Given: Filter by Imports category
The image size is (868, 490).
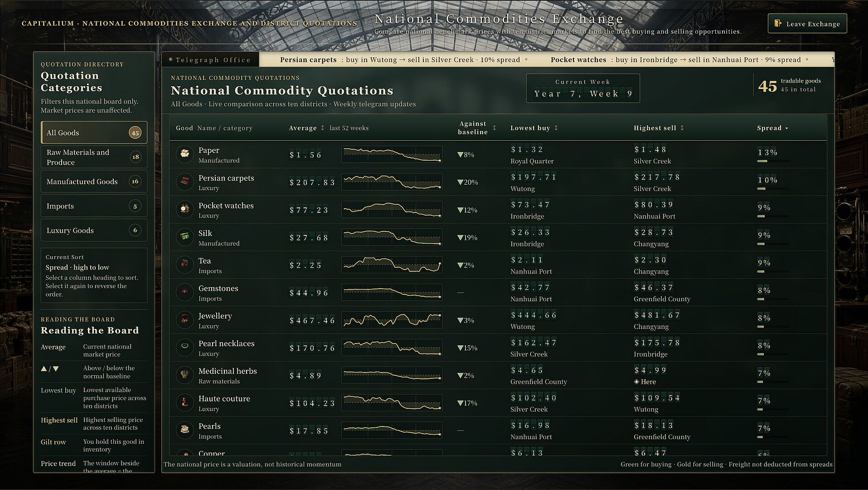Looking at the screenshot, I should coord(94,206).
